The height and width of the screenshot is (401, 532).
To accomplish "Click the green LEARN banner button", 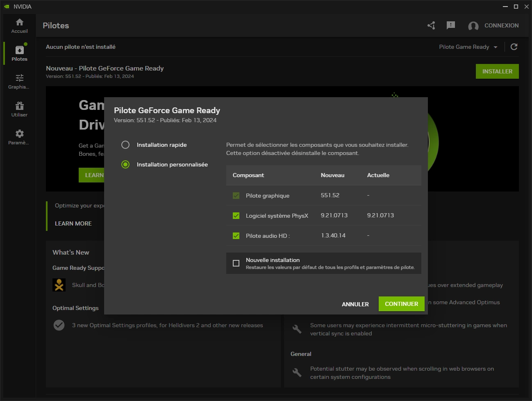I will point(91,175).
